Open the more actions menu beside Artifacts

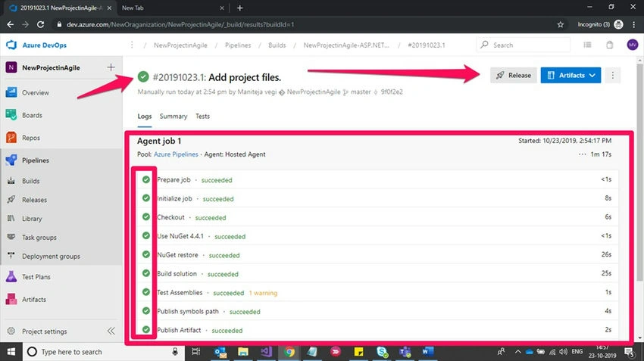(x=612, y=75)
